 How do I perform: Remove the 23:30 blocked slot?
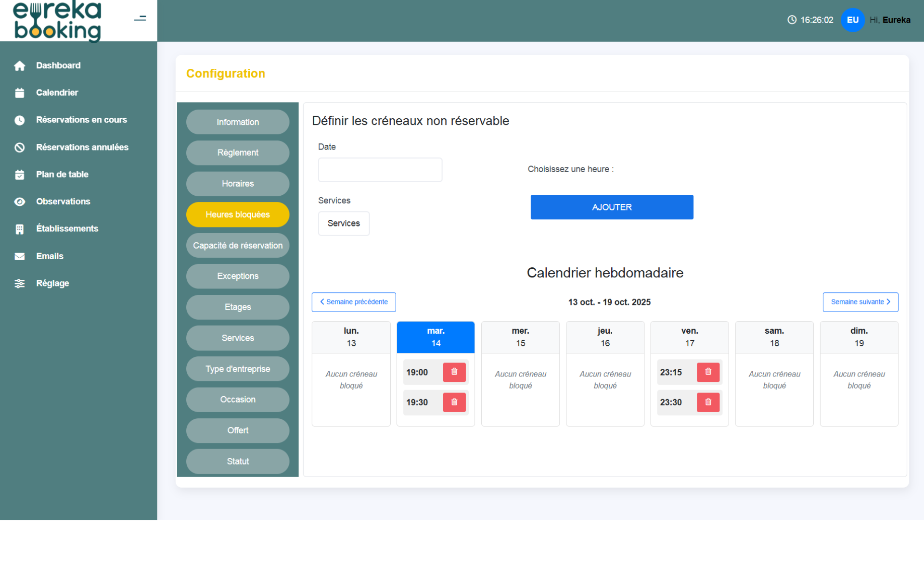tap(707, 402)
